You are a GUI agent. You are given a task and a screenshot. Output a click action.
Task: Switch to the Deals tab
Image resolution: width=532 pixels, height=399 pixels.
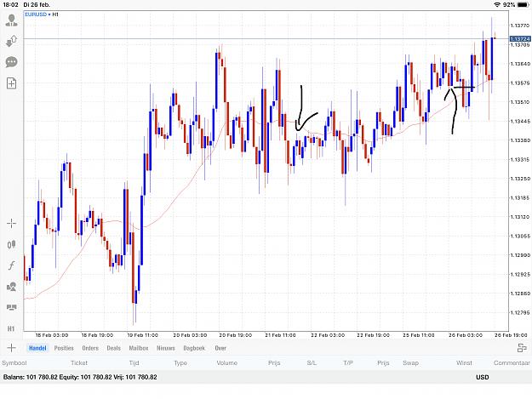tap(114, 348)
